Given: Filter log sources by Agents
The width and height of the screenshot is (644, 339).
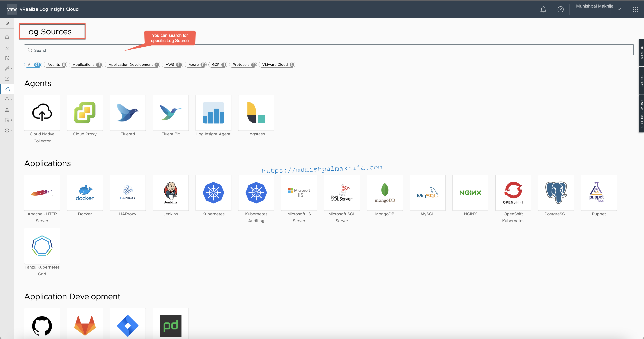Looking at the screenshot, I should (x=56, y=65).
